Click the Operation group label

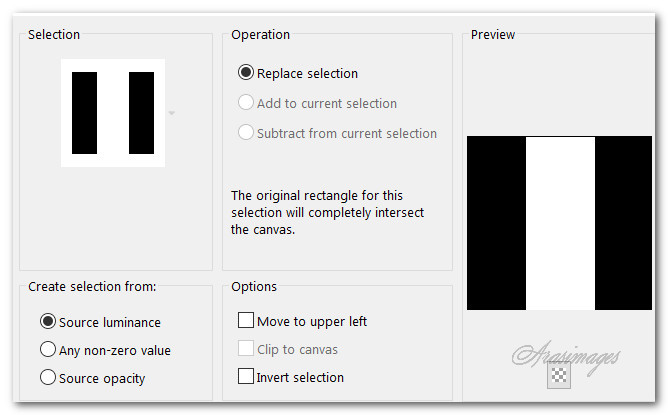click(261, 35)
